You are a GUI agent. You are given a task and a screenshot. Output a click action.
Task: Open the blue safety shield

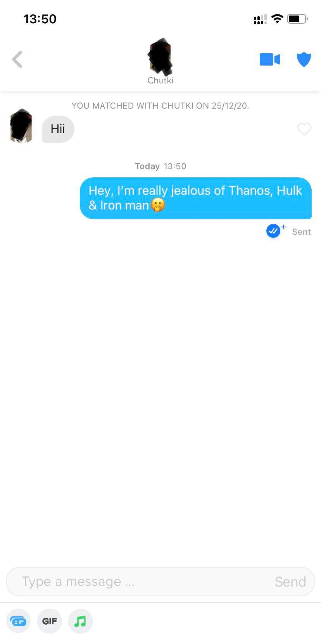pos(304,59)
